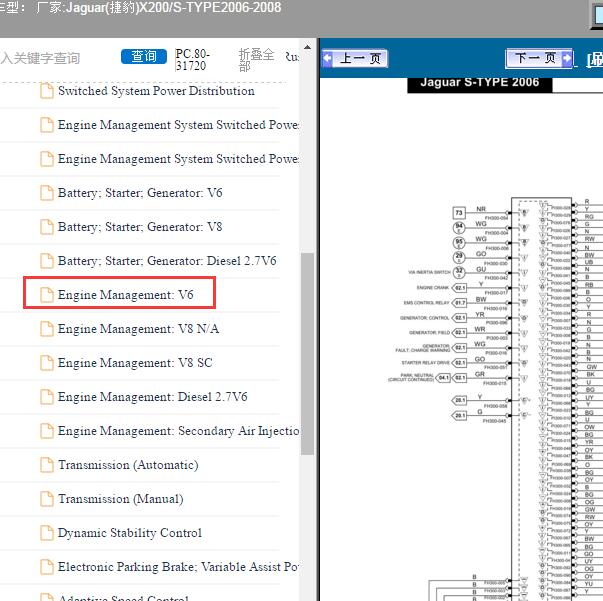
Task: Click document icon beside Battery; Starter; Generator: V6
Action: 47,193
